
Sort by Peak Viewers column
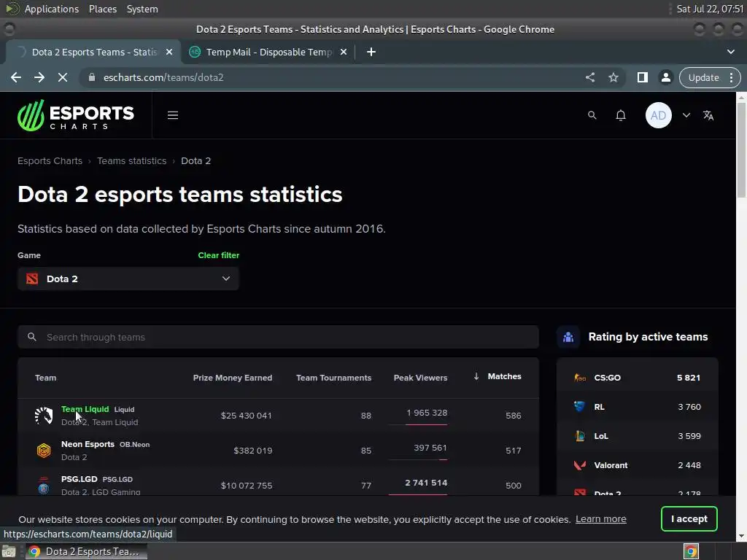pyautogui.click(x=420, y=378)
